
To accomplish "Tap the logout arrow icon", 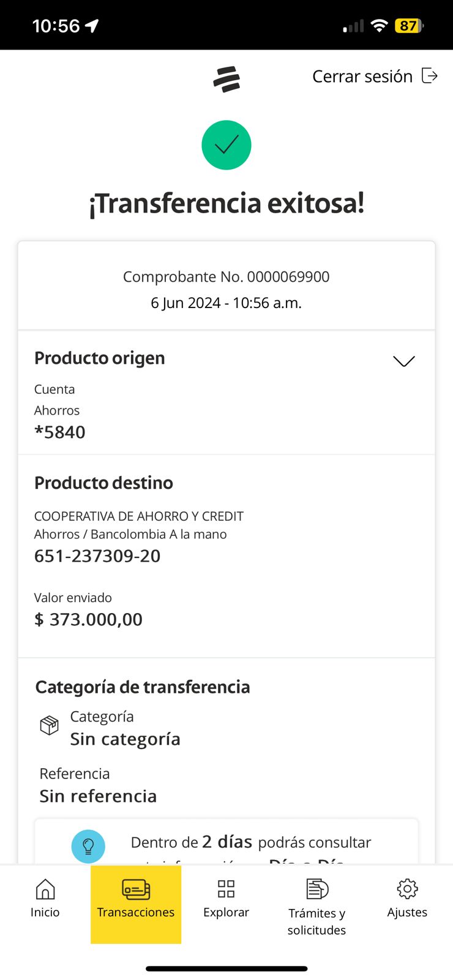I will (x=430, y=76).
